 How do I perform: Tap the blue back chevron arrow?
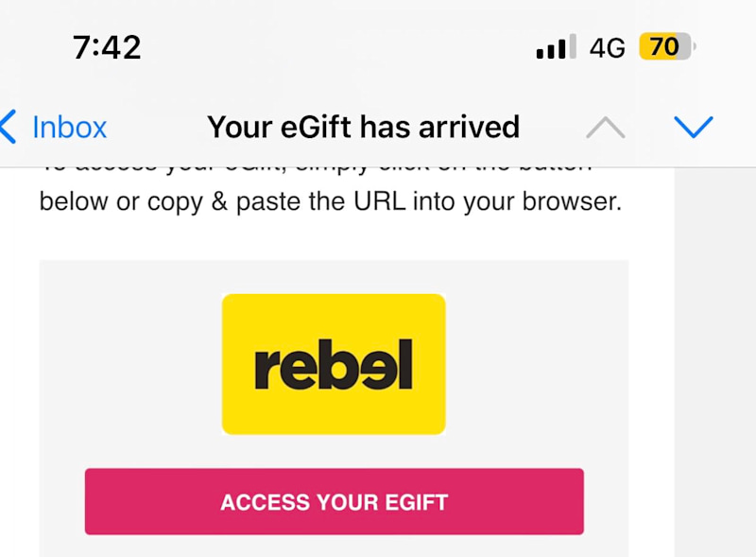[9, 127]
